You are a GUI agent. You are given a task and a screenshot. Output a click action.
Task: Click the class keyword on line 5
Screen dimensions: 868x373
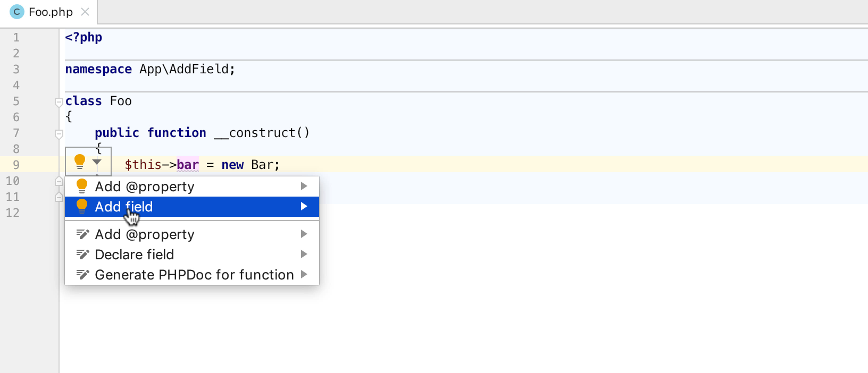tap(84, 101)
